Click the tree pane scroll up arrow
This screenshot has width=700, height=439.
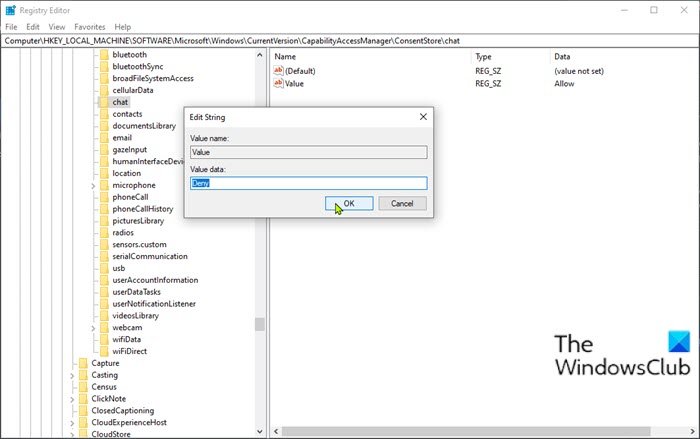pyautogui.click(x=260, y=54)
